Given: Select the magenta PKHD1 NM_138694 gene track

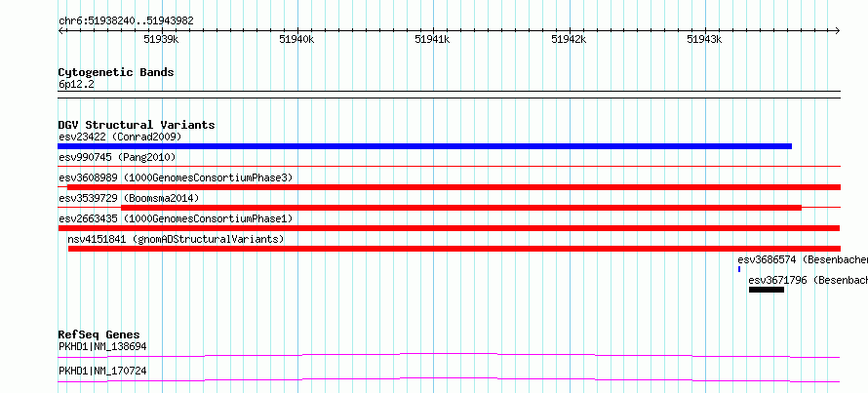Looking at the screenshot, I should 449,355.
